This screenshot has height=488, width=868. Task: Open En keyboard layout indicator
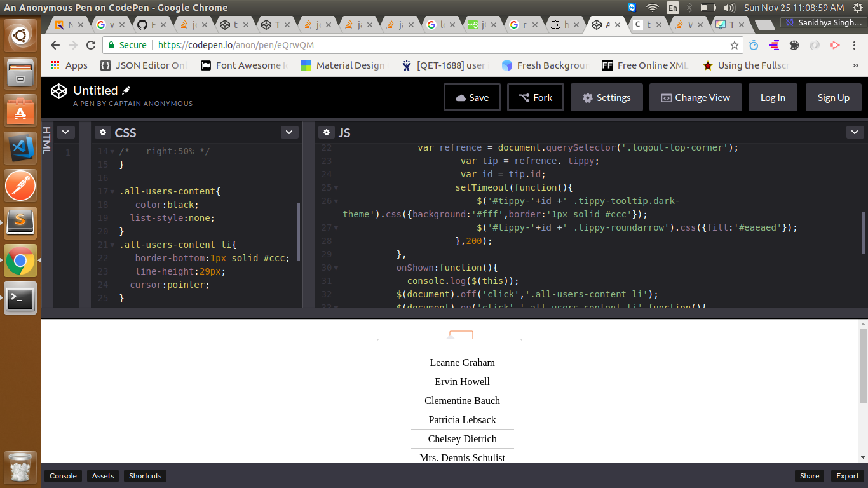[672, 8]
